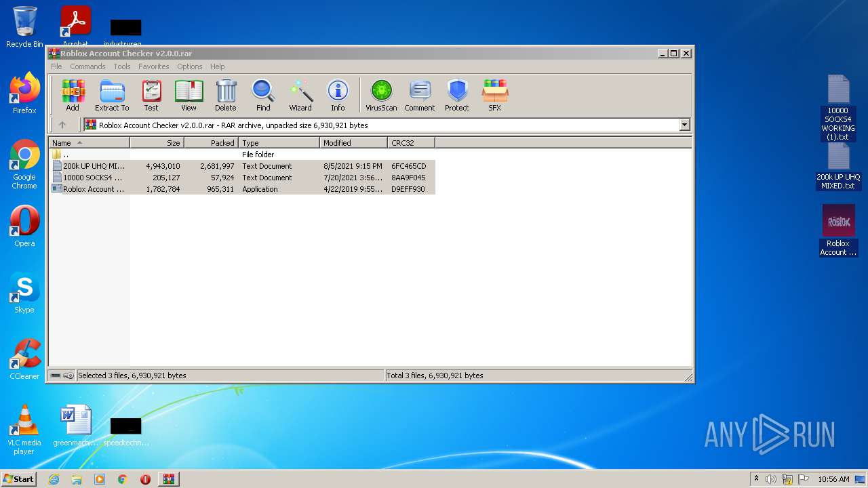Open the Tools menu
This screenshot has height=488, width=868.
point(122,66)
